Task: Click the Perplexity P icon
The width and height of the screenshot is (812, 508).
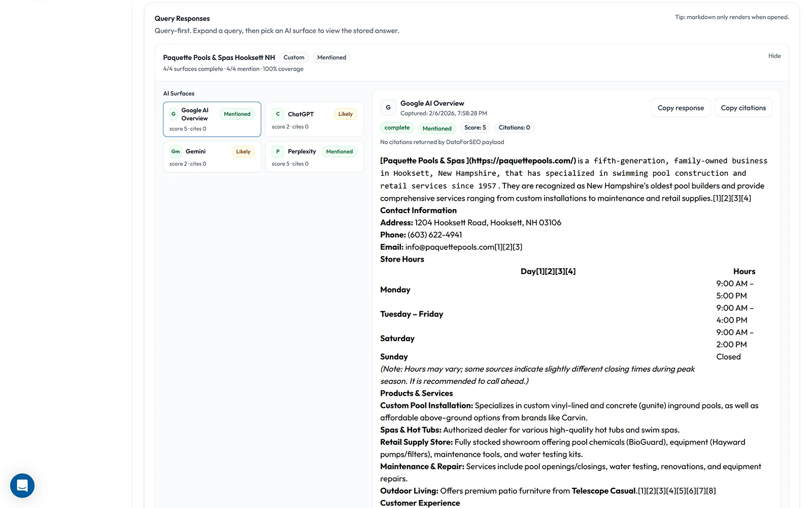Action: pyautogui.click(x=278, y=151)
